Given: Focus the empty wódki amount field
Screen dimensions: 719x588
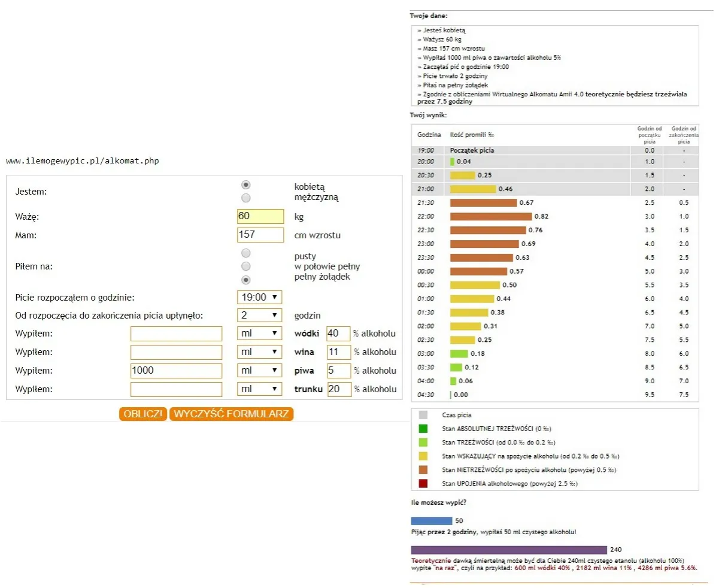Looking at the screenshot, I should (176, 334).
